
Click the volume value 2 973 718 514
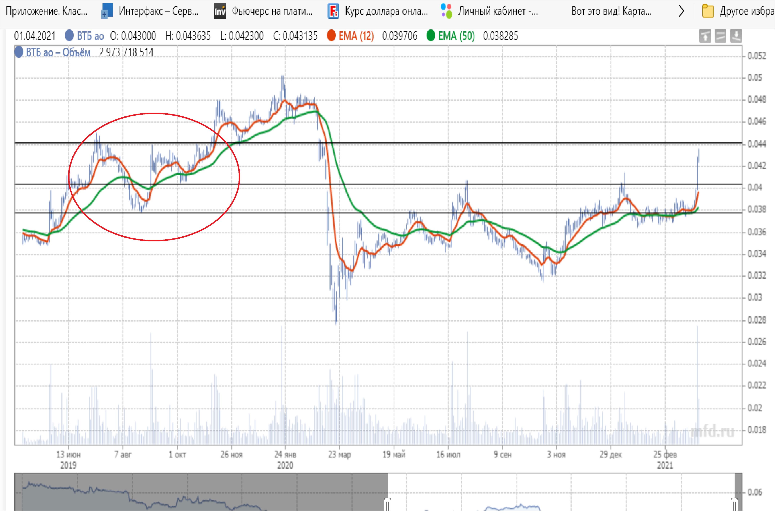click(x=126, y=53)
